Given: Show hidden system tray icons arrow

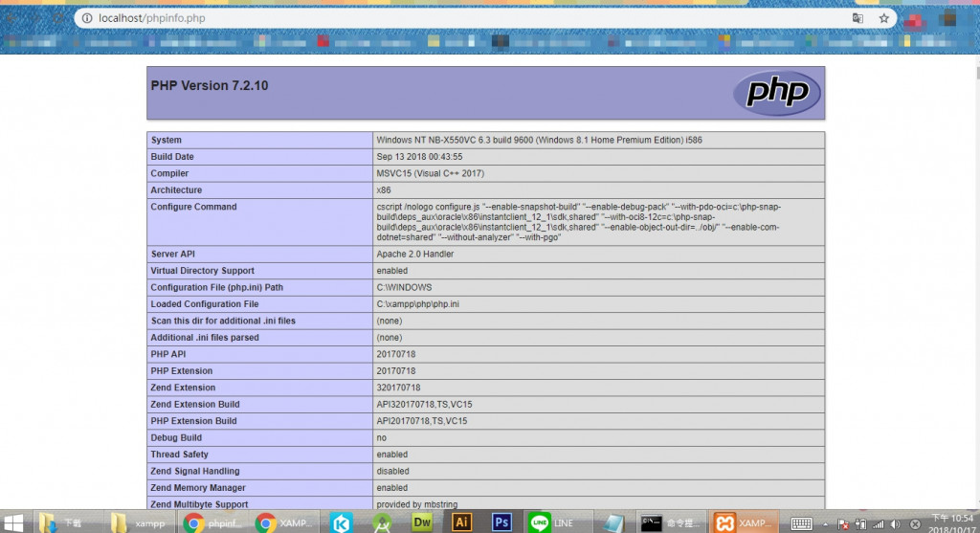Looking at the screenshot, I should [825, 524].
